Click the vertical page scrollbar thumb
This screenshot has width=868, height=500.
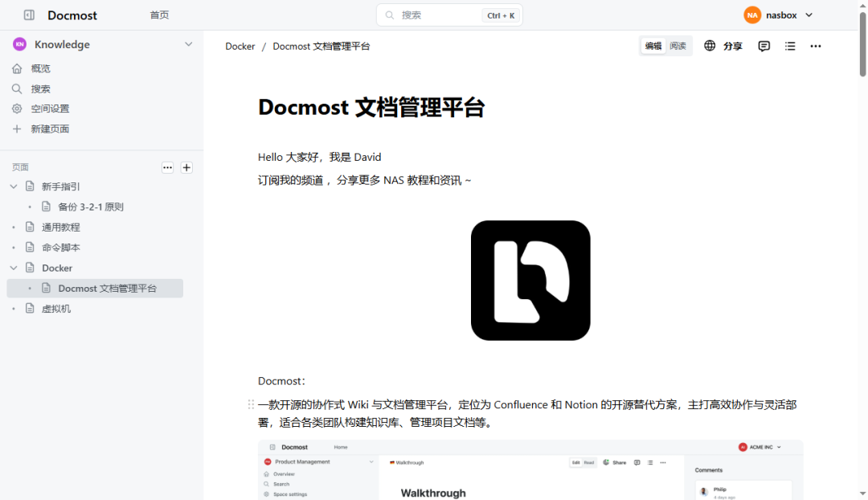point(862,44)
